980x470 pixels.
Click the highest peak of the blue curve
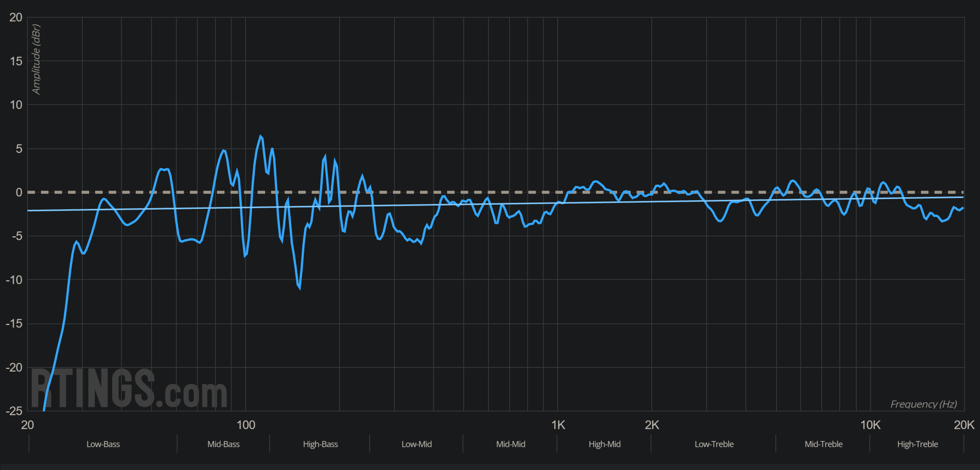tap(261, 136)
